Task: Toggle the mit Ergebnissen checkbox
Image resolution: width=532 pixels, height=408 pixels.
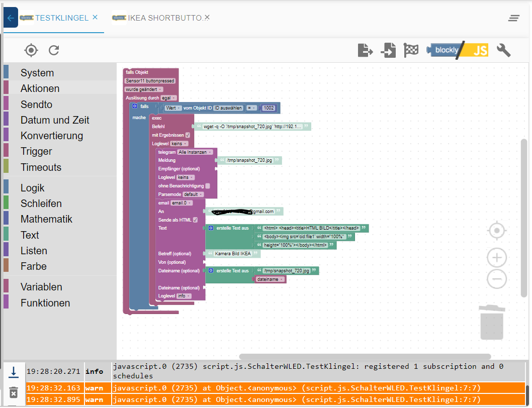Action: coord(188,135)
